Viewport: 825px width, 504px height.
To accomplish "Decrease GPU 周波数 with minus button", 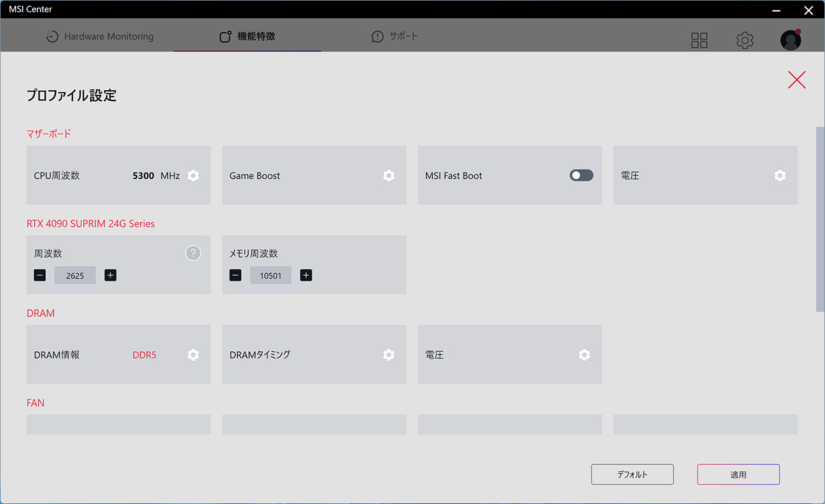I will (40, 275).
